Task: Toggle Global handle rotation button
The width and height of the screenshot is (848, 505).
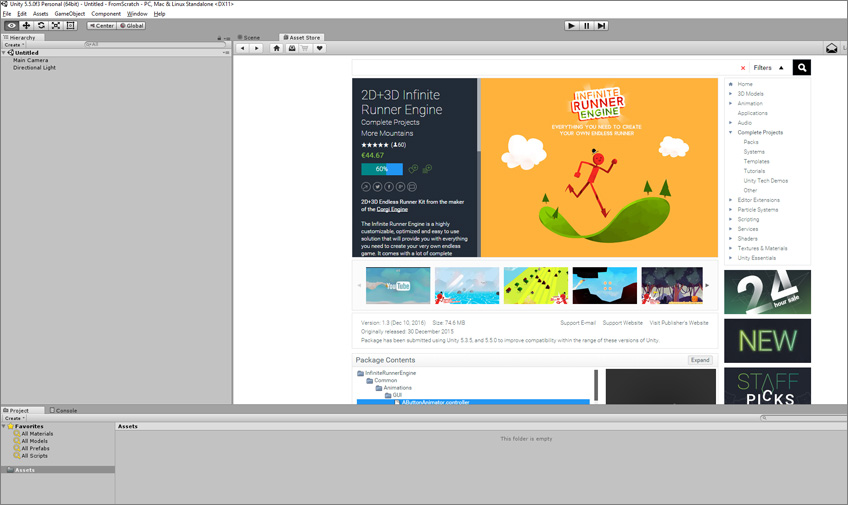Action: point(131,25)
